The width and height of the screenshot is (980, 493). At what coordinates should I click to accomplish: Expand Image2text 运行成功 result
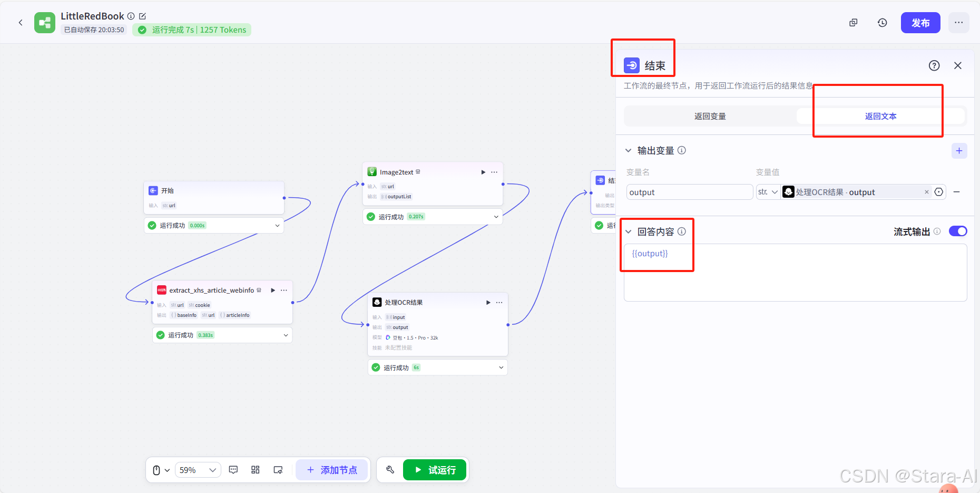(x=496, y=217)
